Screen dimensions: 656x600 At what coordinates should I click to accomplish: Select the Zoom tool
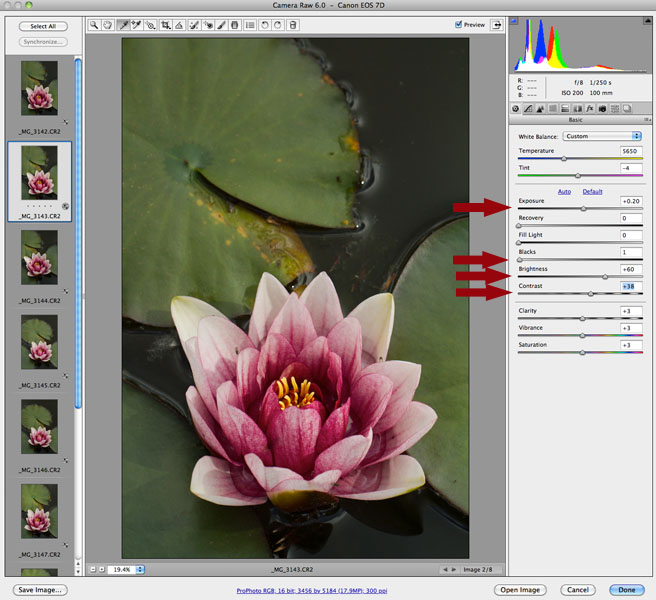click(94, 25)
